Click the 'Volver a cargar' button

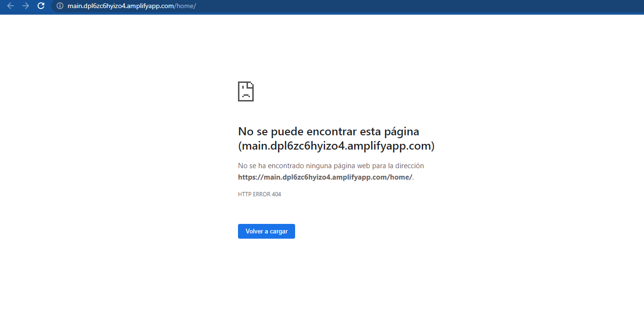point(266,231)
